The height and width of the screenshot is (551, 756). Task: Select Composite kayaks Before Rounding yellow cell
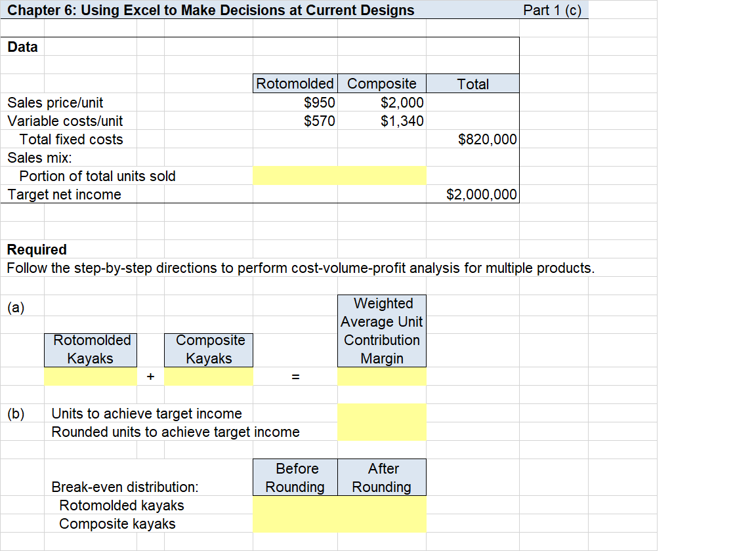(x=295, y=523)
